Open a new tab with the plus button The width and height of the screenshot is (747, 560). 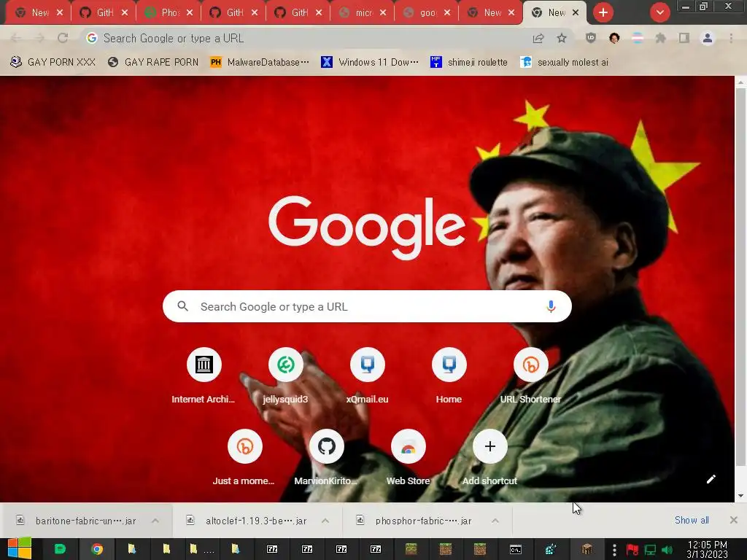click(x=603, y=12)
